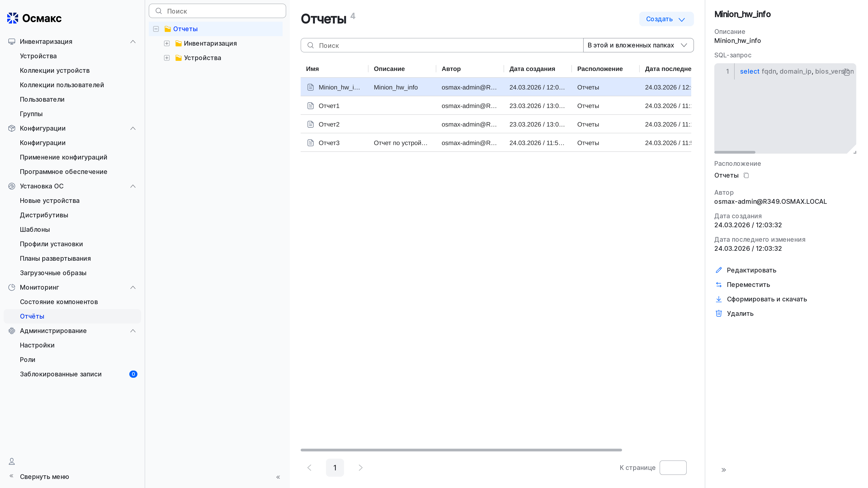Collapse the details panel with the double arrow

tap(723, 470)
